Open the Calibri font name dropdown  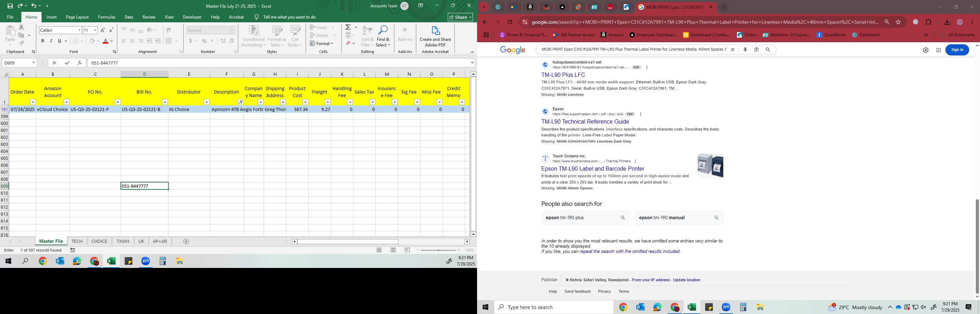click(80, 30)
